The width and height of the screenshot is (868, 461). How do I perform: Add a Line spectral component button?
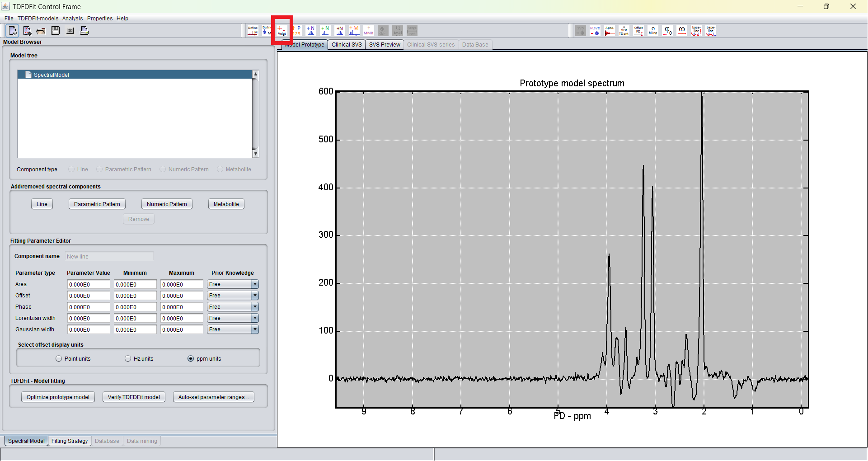42,204
